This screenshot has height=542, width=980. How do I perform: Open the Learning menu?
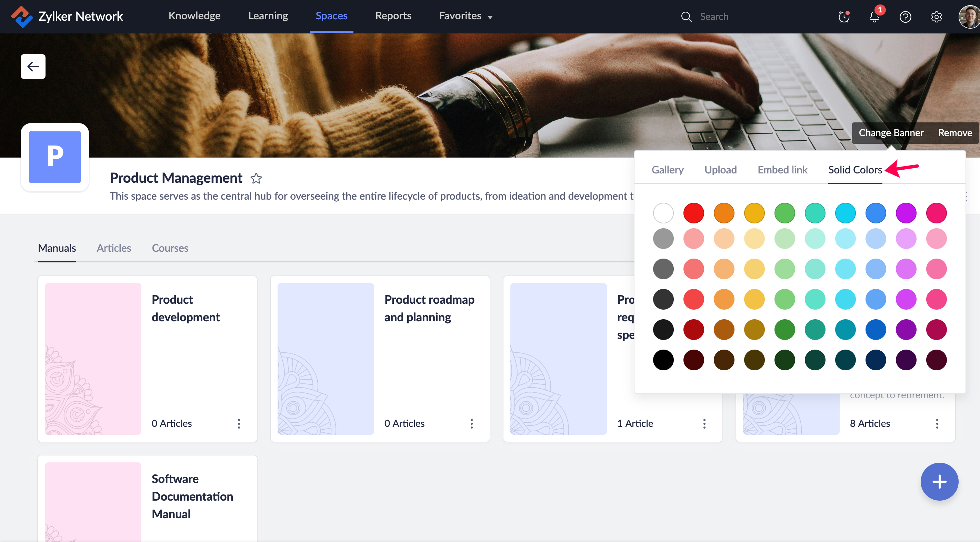tap(268, 16)
